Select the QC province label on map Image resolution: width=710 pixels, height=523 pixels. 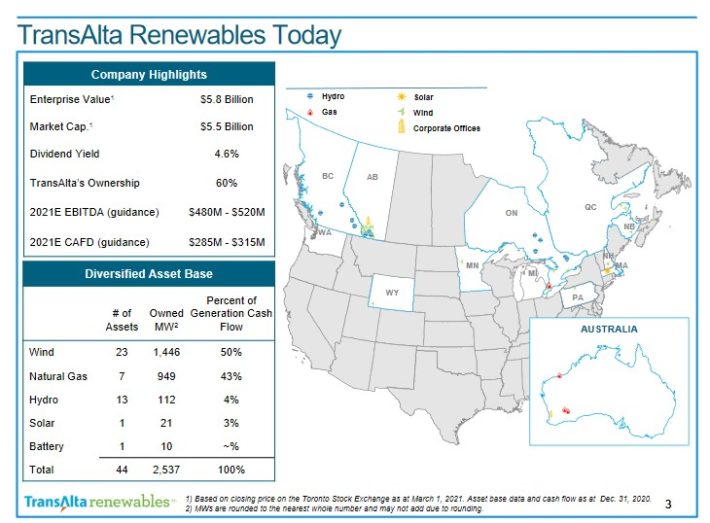pyautogui.click(x=590, y=207)
